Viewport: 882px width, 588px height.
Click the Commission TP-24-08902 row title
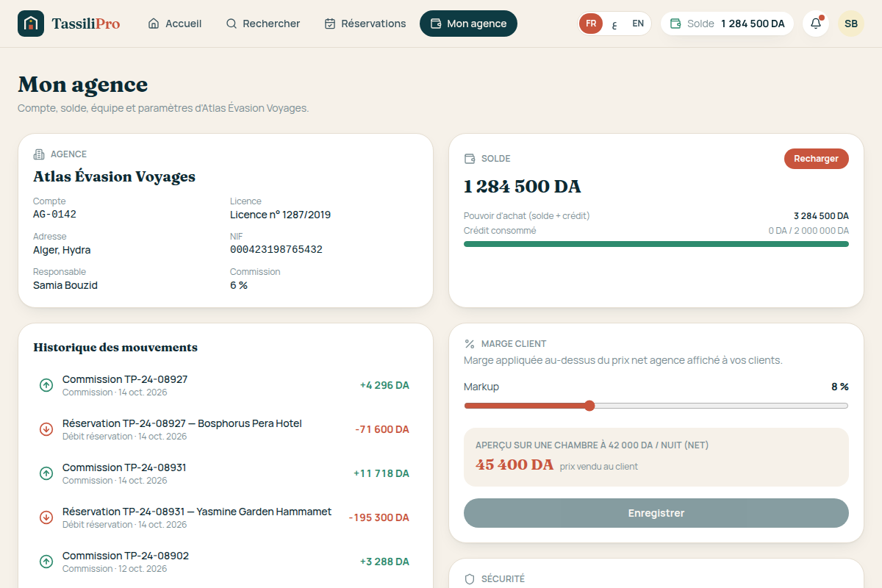pyautogui.click(x=126, y=556)
